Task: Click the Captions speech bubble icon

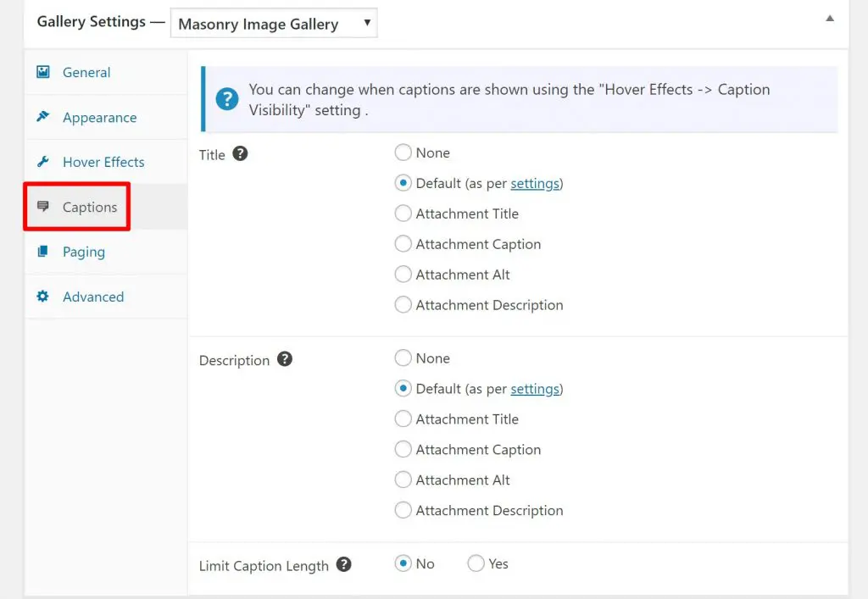Action: pyautogui.click(x=43, y=207)
